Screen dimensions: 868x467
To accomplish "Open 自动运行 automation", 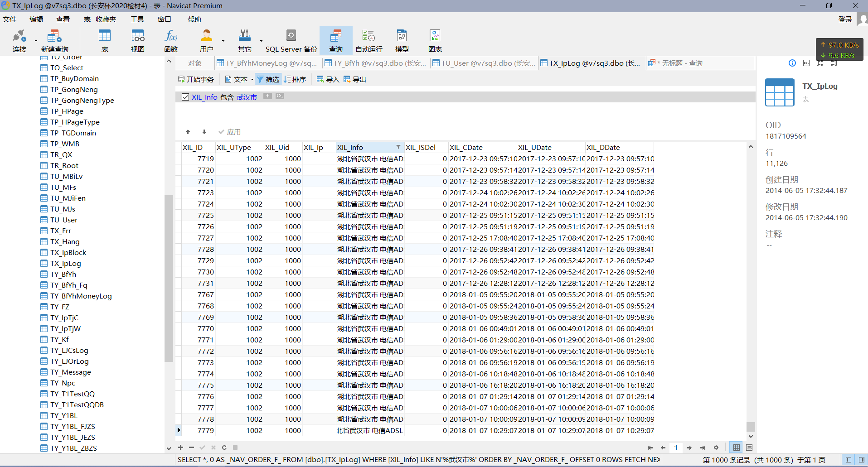I will [369, 40].
